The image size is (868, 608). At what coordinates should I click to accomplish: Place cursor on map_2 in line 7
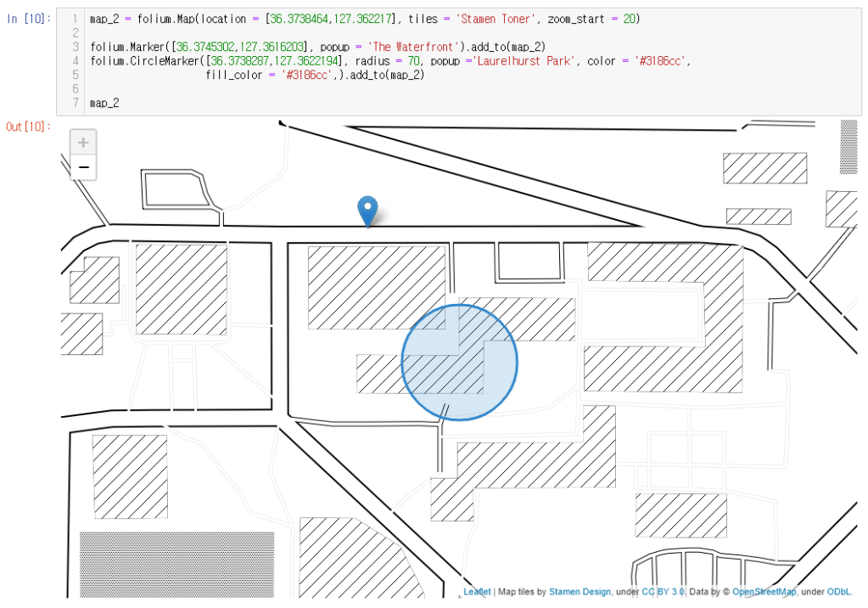click(x=104, y=103)
